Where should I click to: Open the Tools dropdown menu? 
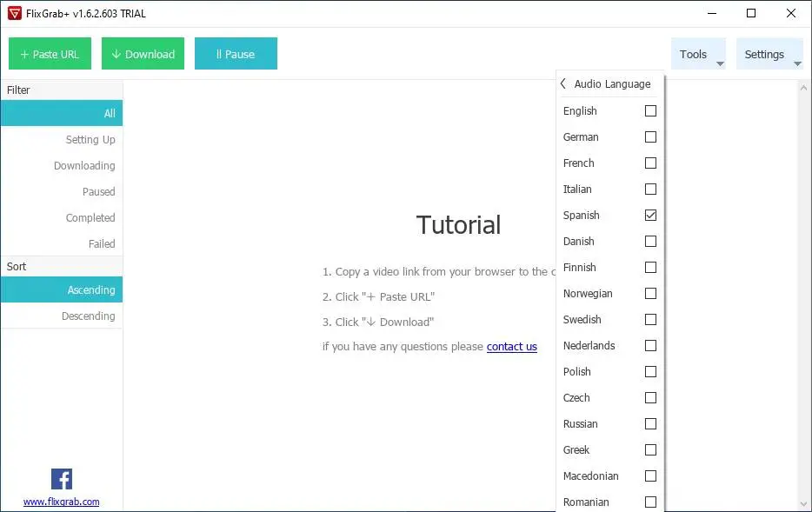tap(699, 54)
